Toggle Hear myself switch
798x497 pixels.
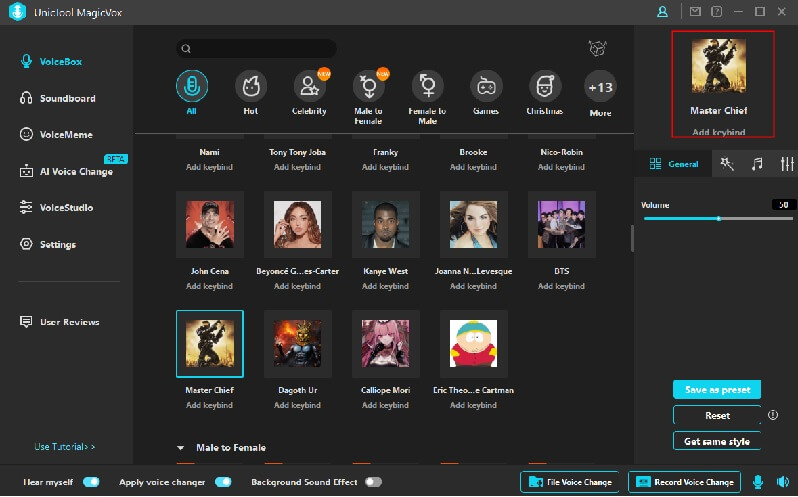click(91, 482)
